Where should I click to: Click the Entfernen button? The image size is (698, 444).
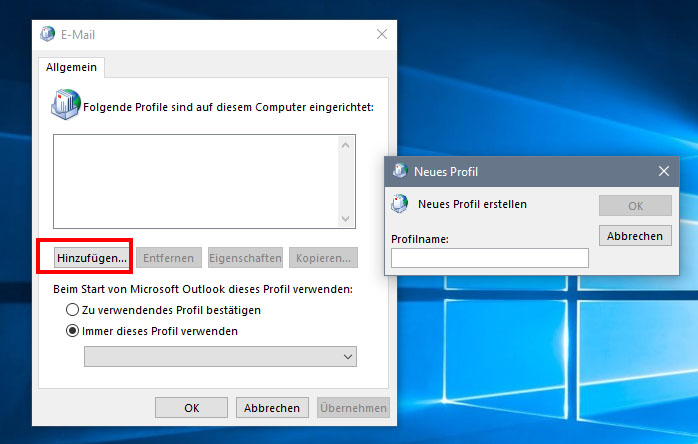tap(168, 258)
